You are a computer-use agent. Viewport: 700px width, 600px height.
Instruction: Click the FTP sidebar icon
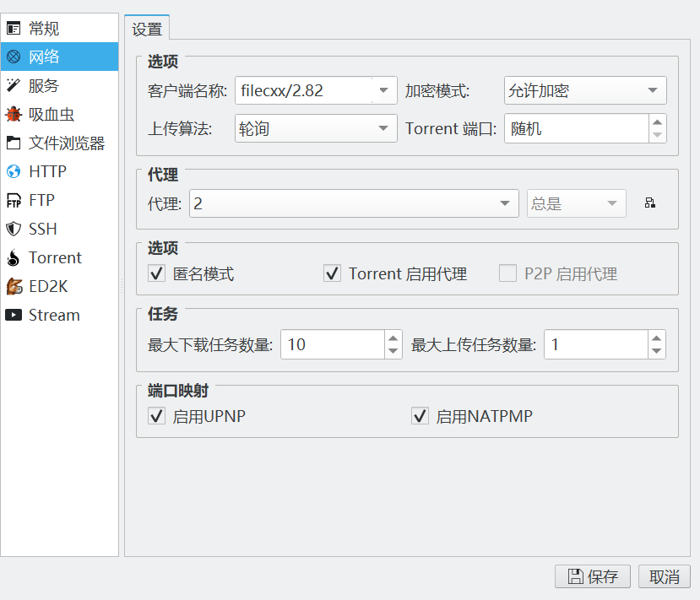14,200
